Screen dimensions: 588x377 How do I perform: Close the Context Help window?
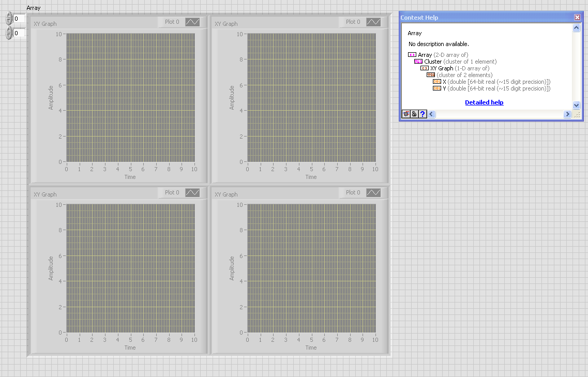coord(578,17)
